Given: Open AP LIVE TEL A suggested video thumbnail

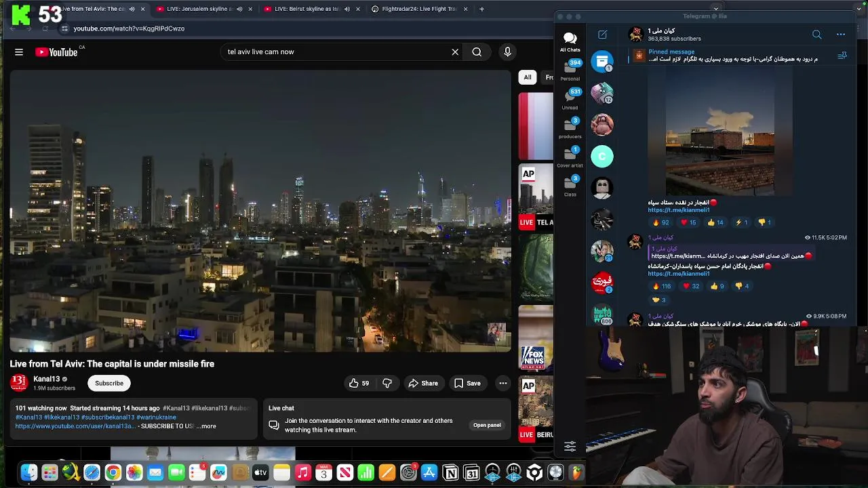Looking at the screenshot, I should [x=536, y=197].
